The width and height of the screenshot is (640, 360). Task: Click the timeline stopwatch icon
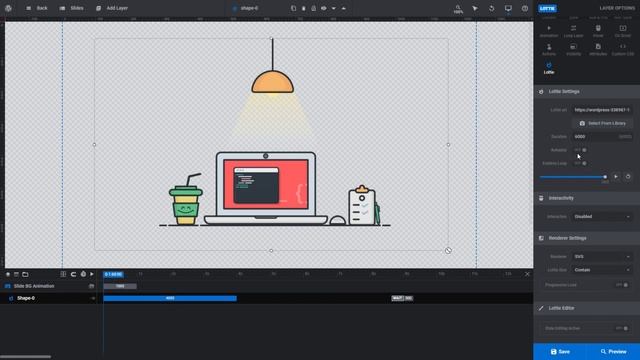click(x=83, y=274)
